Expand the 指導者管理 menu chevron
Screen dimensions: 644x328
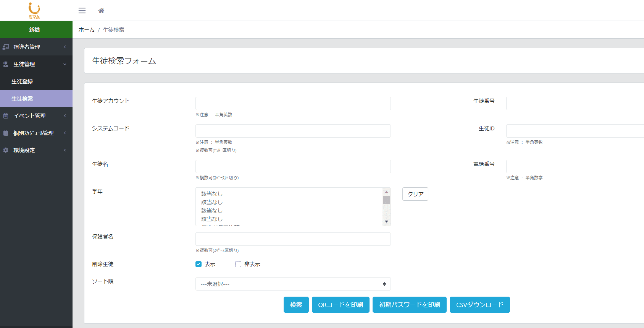[65, 47]
